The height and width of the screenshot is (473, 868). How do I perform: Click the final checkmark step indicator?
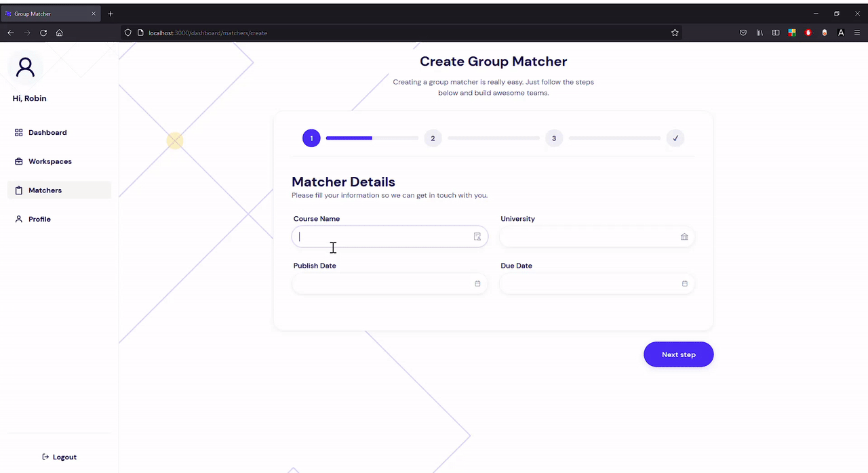(675, 138)
